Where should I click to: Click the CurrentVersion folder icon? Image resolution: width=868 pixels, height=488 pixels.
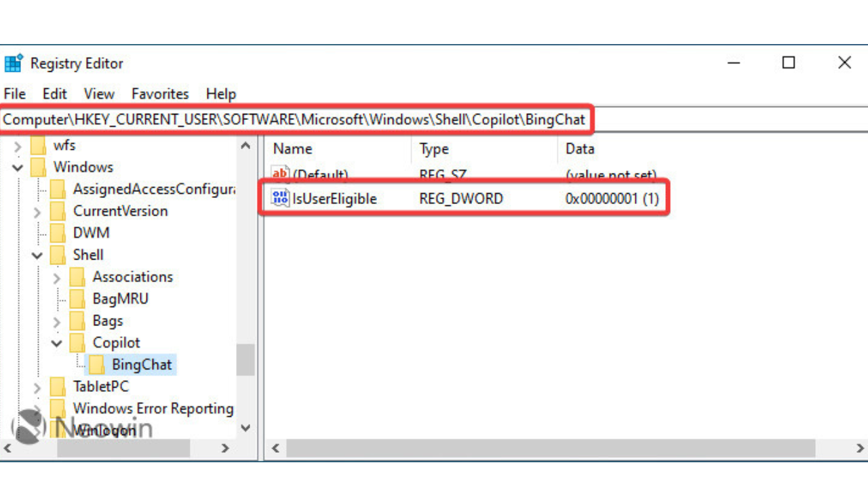coord(58,211)
